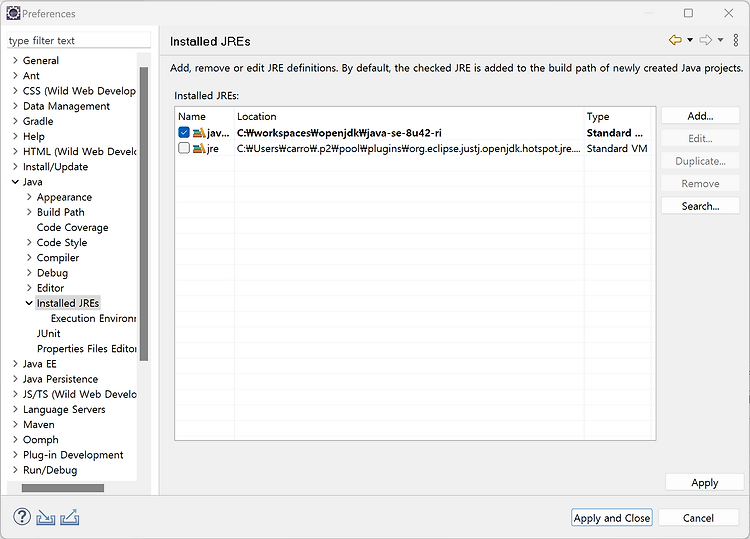Sort by the Type column header

point(617,116)
